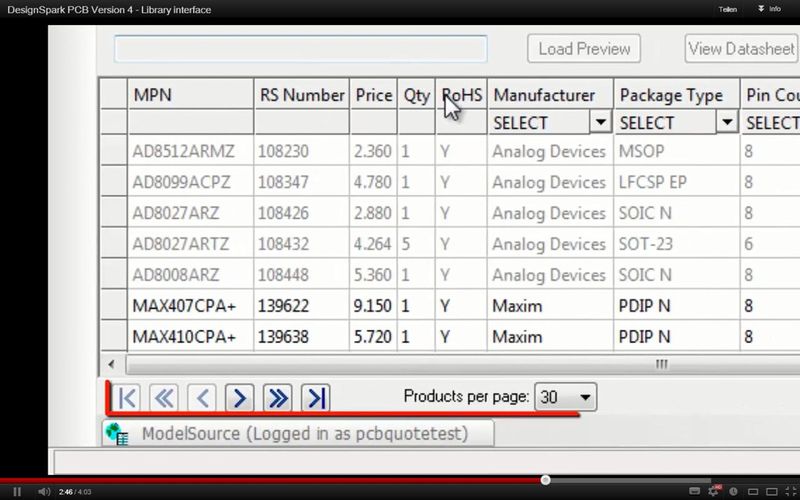Click price 4.780 cell

373,182
